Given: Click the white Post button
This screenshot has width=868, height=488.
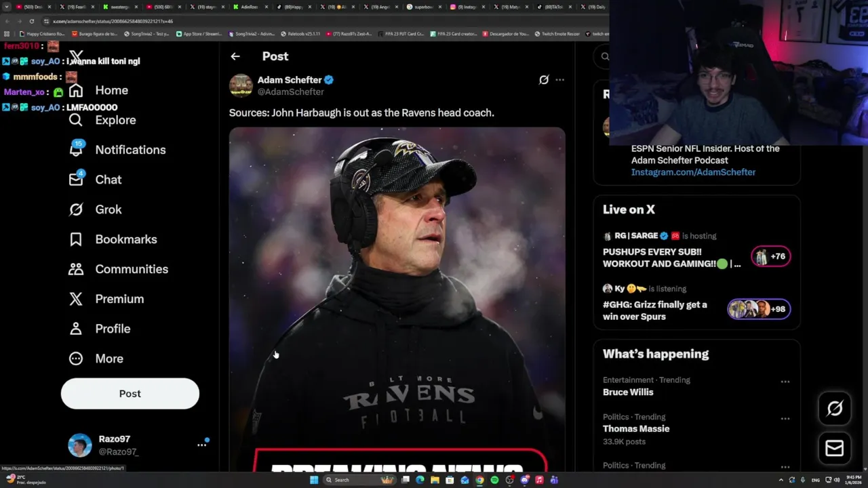Looking at the screenshot, I should point(130,394).
